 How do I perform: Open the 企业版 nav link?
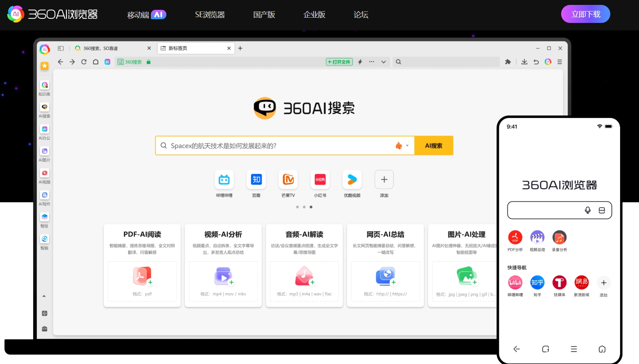314,15
